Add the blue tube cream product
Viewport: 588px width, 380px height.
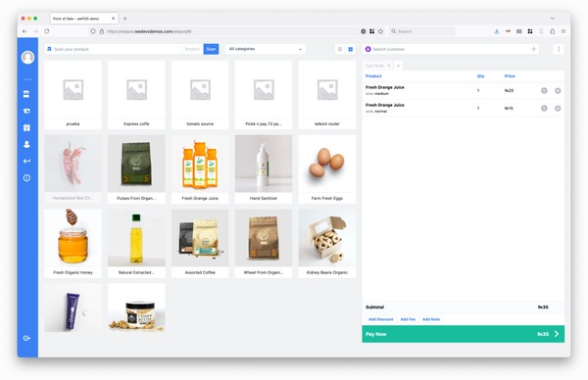(x=73, y=309)
